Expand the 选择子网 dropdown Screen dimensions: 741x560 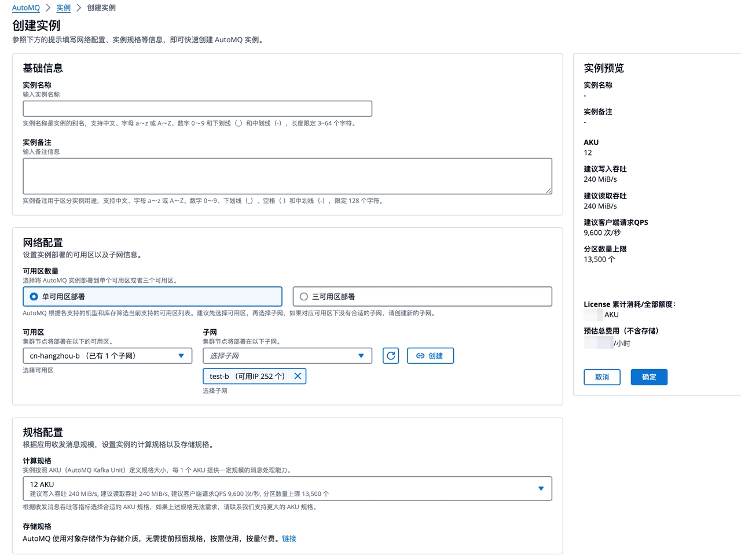(x=287, y=356)
